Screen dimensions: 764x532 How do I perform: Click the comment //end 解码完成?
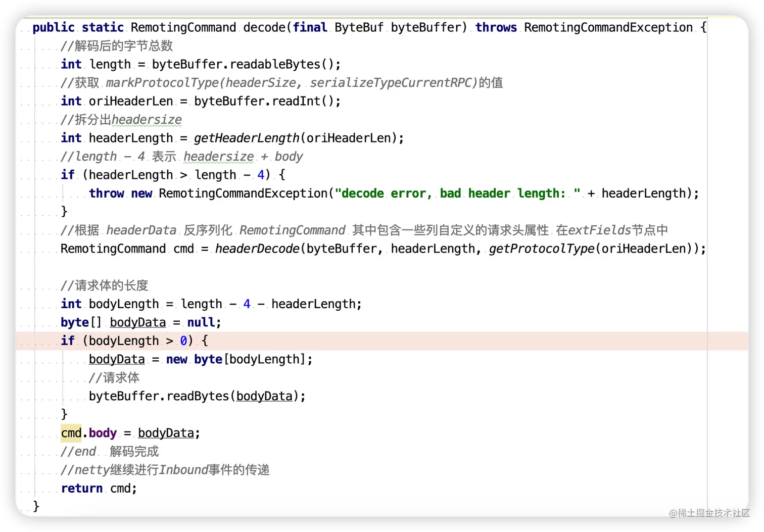pos(110,452)
